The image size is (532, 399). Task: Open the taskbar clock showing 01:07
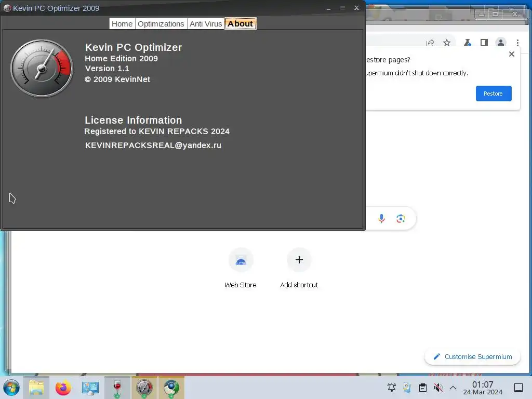[483, 388]
